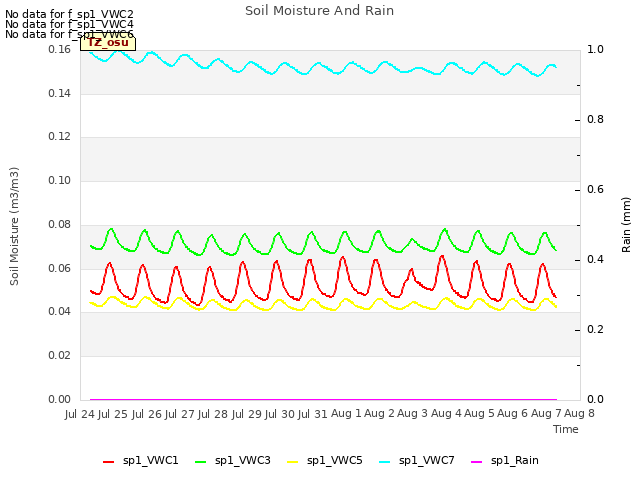Click the sp1_VWC7 legend label
Screen dimensions: 640x480
pyautogui.click(x=427, y=460)
